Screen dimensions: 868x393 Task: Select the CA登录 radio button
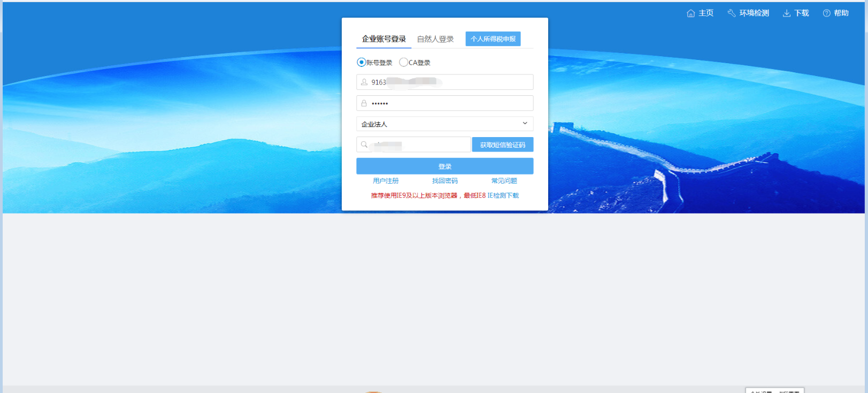click(404, 63)
